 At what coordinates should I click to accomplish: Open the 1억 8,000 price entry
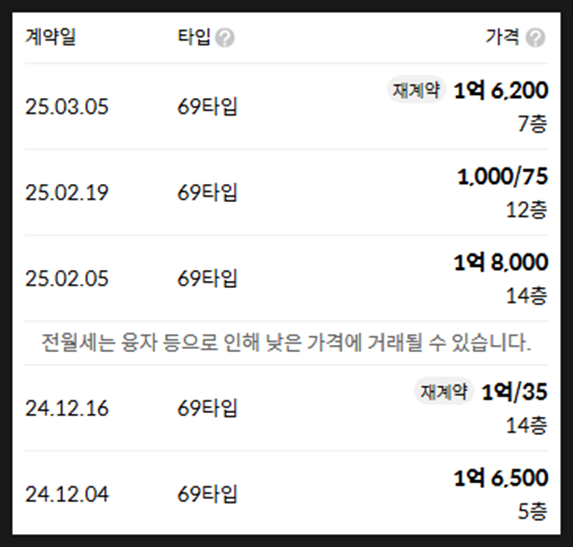pos(501,262)
